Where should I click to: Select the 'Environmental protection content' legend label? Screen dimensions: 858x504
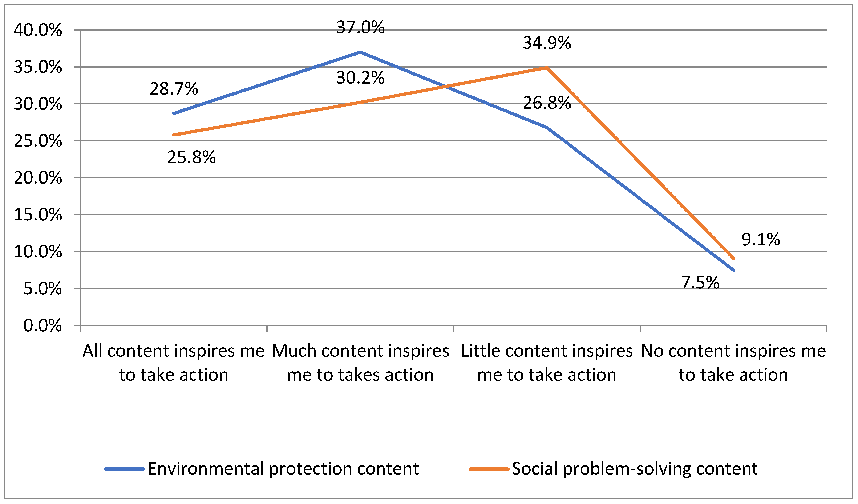[283, 469]
